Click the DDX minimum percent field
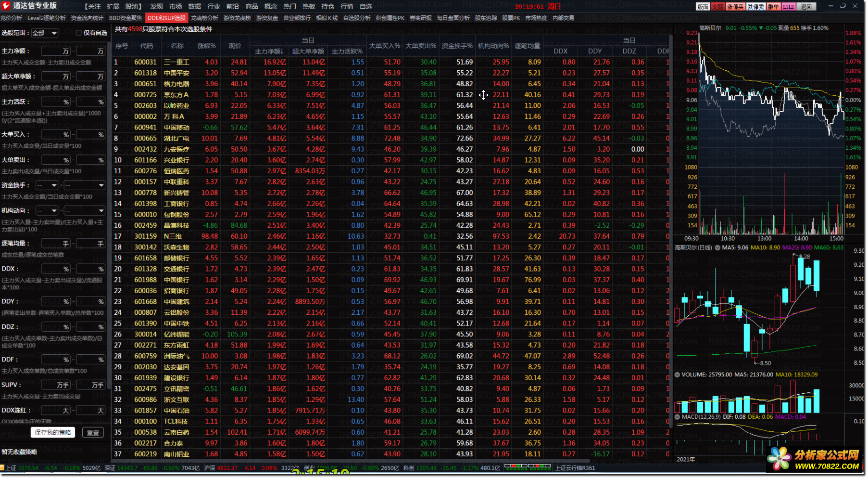 [x=56, y=269]
